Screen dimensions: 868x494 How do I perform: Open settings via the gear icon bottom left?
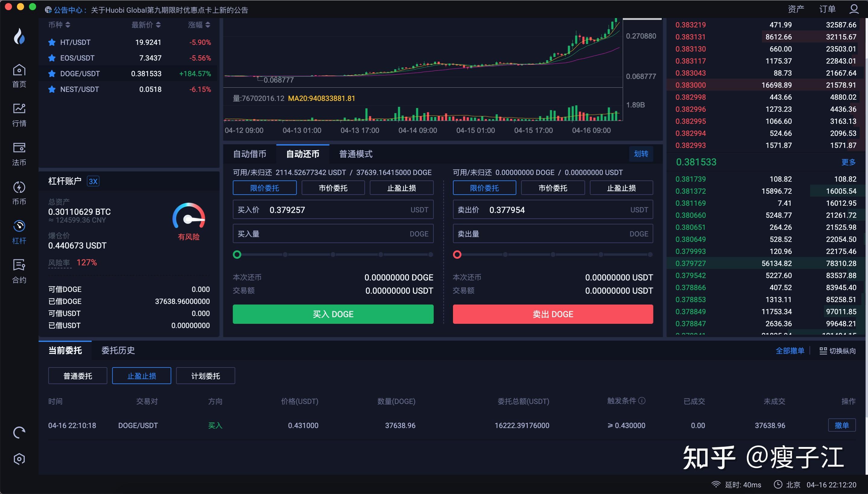(19, 459)
